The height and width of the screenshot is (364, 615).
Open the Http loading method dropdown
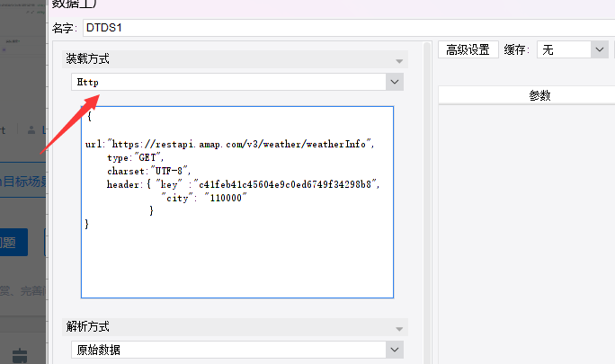(395, 82)
